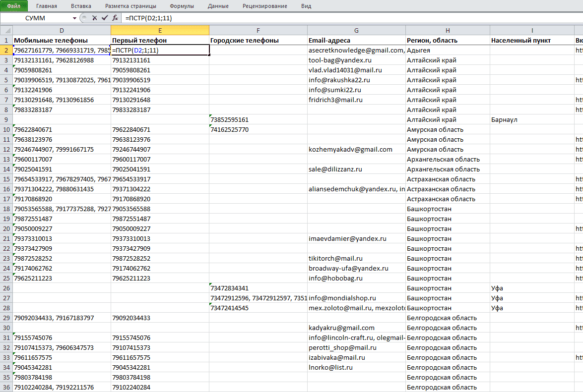Open the Разметка страницы tab
583x392 pixels.
tap(130, 6)
